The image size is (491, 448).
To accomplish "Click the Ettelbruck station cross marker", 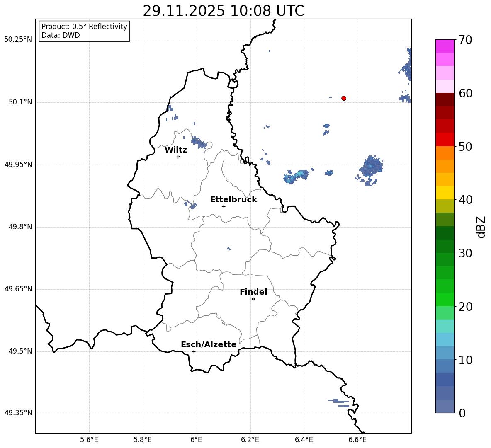I will coord(224,206).
